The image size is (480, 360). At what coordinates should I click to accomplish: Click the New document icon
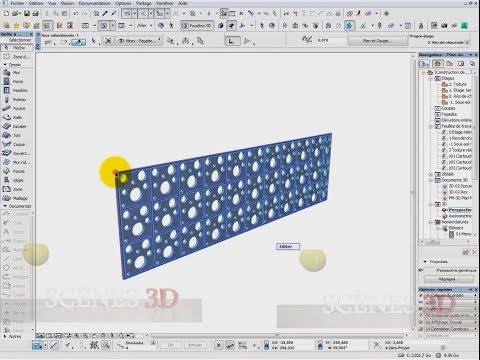click(x=6, y=13)
